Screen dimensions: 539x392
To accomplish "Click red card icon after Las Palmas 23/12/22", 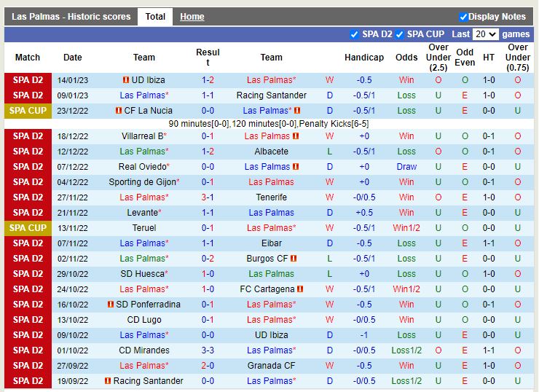I will (x=297, y=110).
